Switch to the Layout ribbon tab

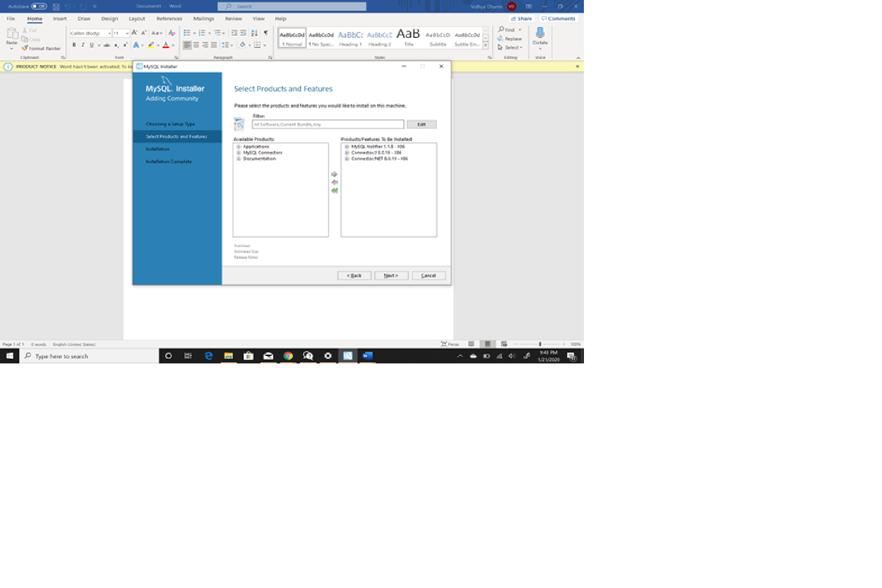[137, 19]
